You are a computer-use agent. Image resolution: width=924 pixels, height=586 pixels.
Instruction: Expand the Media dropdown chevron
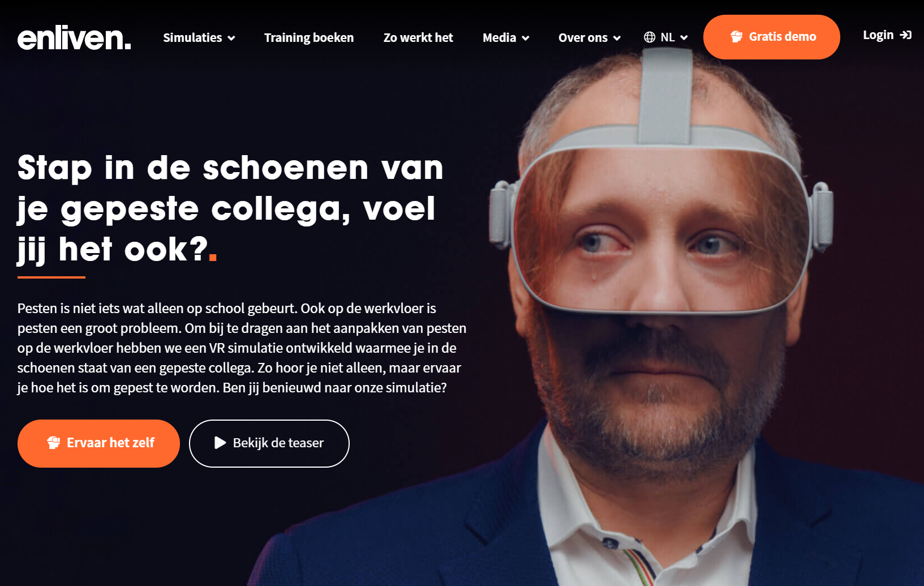(526, 38)
